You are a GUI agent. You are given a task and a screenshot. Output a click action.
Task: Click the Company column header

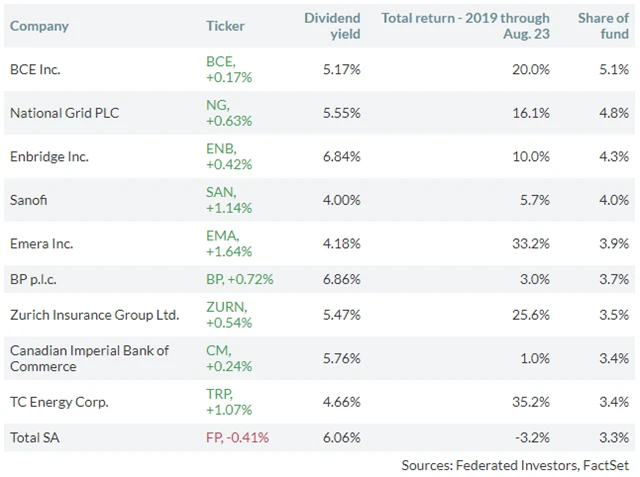point(39,26)
